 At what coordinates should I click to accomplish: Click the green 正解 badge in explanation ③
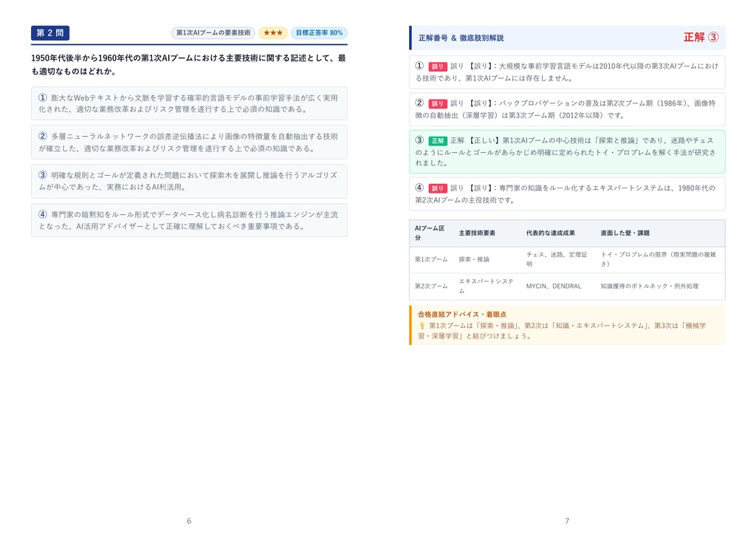(x=437, y=141)
